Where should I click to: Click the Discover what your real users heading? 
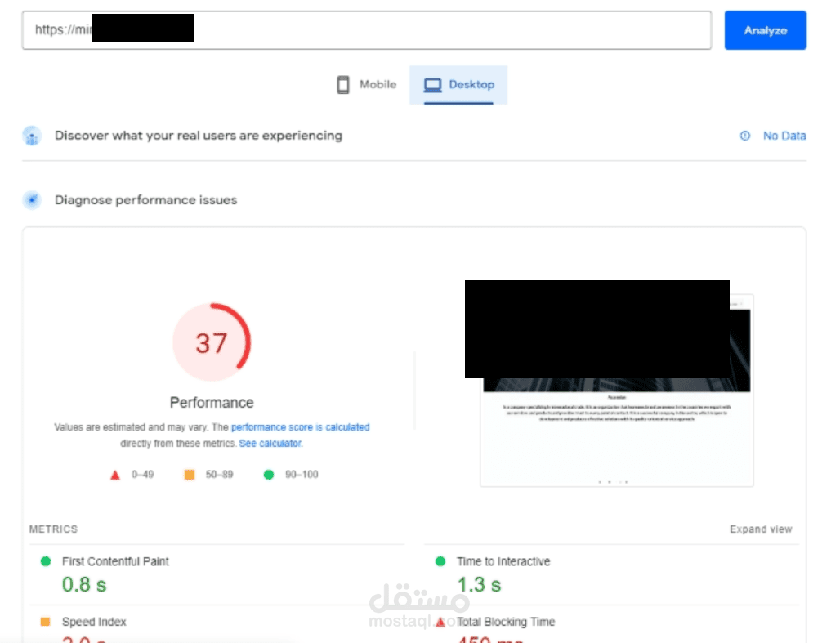(199, 136)
